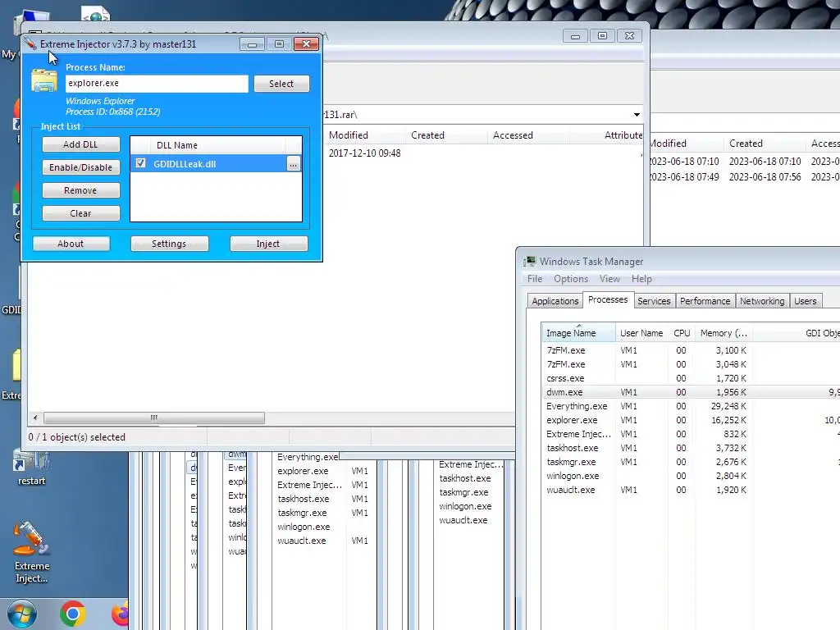Launch Firefox from the taskbar
Image resolution: width=840 pixels, height=630 pixels.
[121, 614]
